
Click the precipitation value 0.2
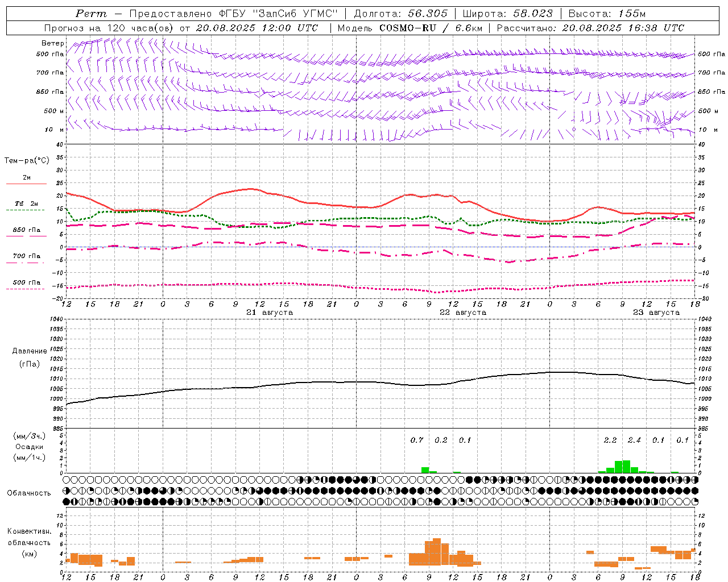(441, 440)
